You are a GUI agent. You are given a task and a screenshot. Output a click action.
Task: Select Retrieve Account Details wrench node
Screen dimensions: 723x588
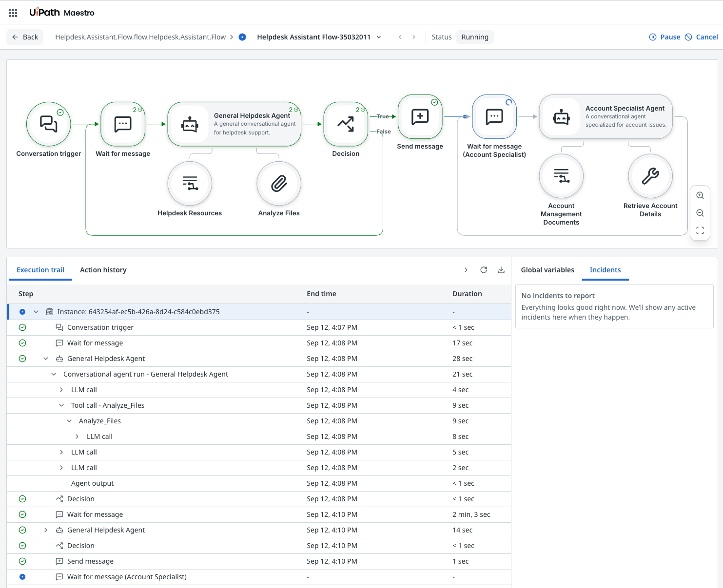(x=650, y=176)
